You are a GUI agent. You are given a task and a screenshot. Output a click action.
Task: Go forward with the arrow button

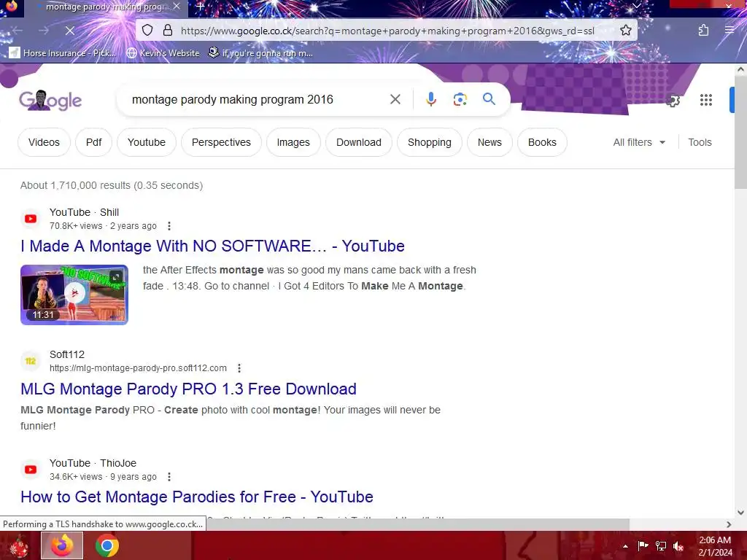pyautogui.click(x=43, y=31)
